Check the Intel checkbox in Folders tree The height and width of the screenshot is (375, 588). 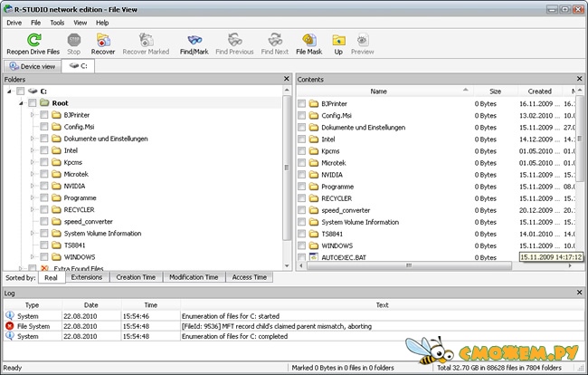click(x=44, y=150)
